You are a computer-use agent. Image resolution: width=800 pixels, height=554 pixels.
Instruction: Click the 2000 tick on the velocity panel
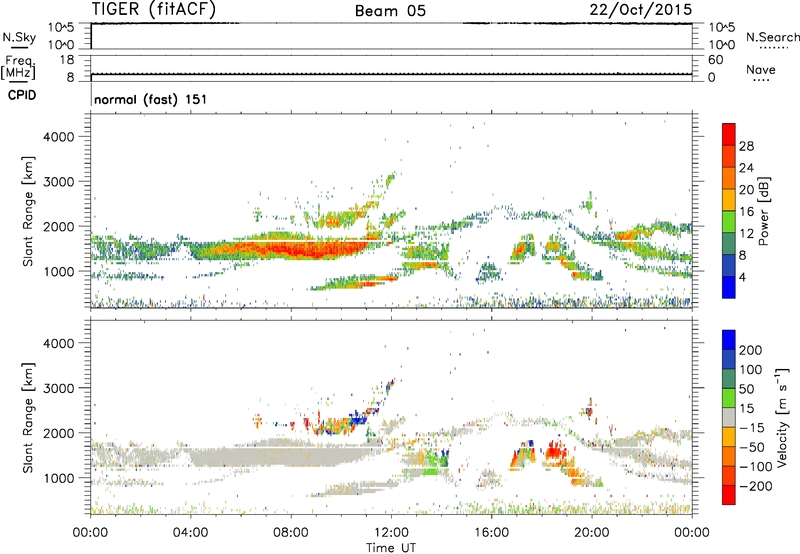point(59,433)
